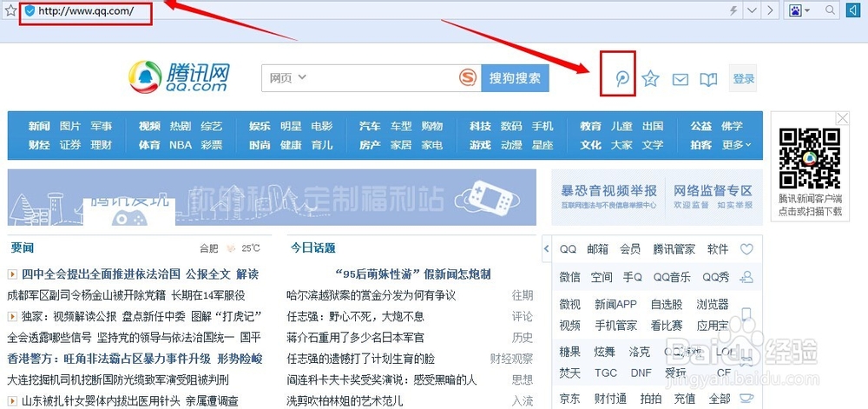Click the 登录 login button
The image size is (868, 409).
tap(744, 79)
